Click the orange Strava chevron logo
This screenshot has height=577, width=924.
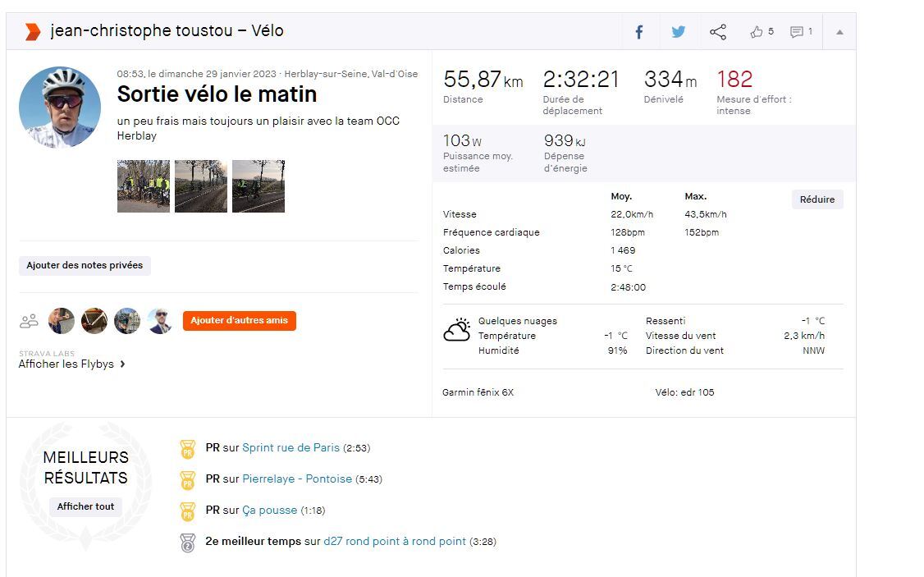pyautogui.click(x=32, y=32)
